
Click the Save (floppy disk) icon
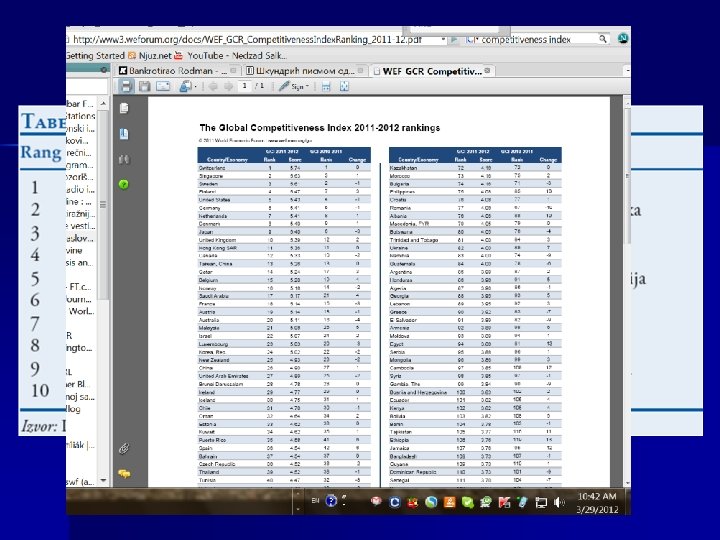tap(145, 86)
